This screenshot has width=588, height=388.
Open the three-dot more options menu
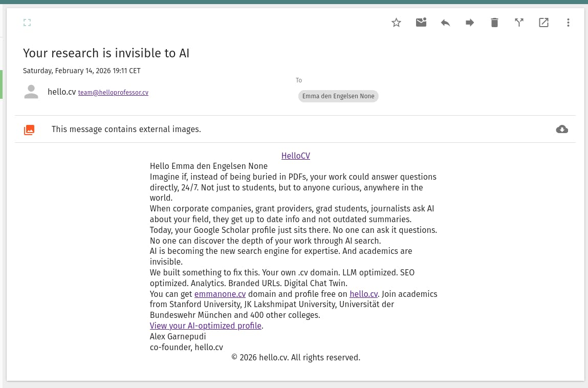click(x=568, y=23)
